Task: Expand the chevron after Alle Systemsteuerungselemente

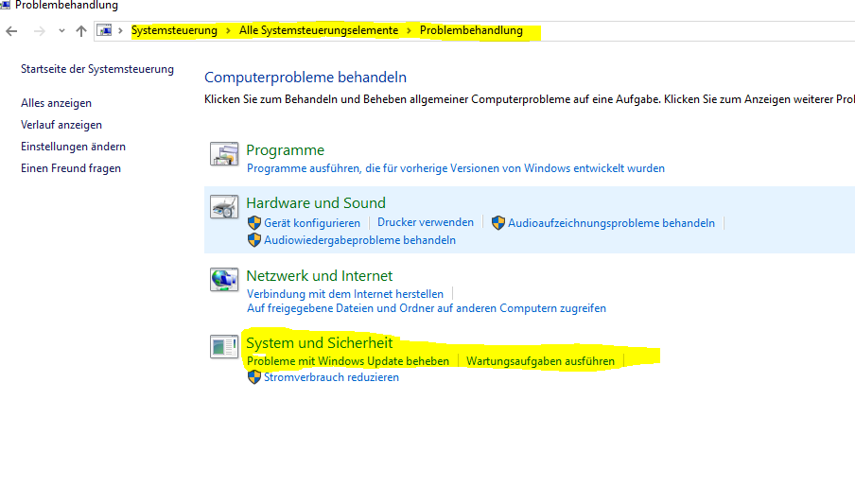Action: pos(409,30)
